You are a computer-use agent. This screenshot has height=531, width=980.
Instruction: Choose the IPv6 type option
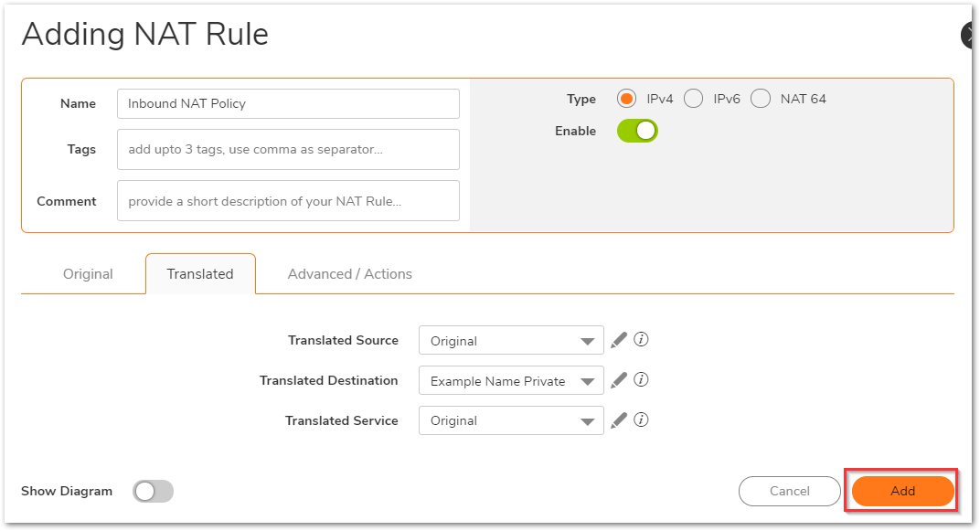[693, 99]
